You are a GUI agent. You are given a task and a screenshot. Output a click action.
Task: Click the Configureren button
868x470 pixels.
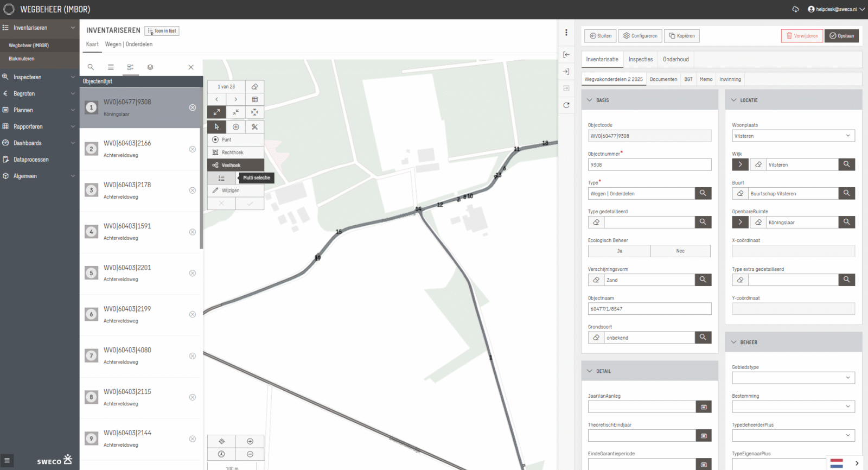click(640, 36)
